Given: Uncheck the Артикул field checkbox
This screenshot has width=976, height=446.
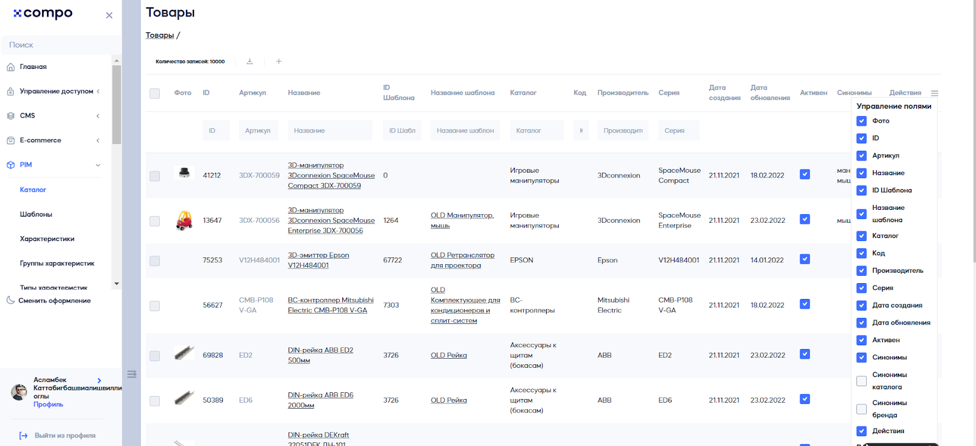Looking at the screenshot, I should [x=861, y=156].
